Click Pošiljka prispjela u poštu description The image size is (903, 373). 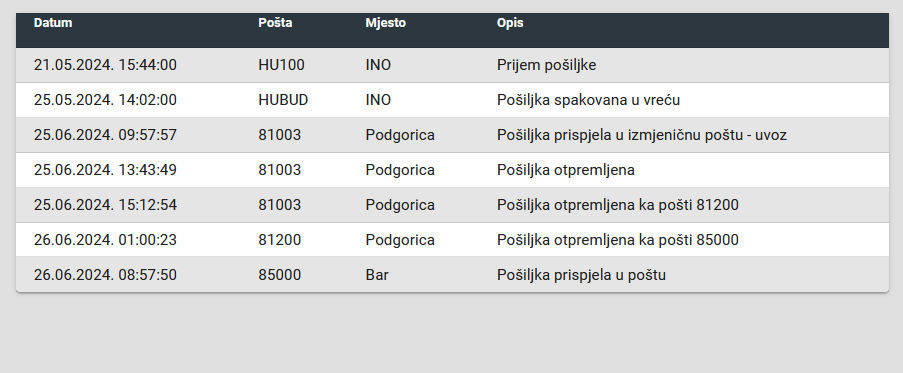[x=581, y=275]
